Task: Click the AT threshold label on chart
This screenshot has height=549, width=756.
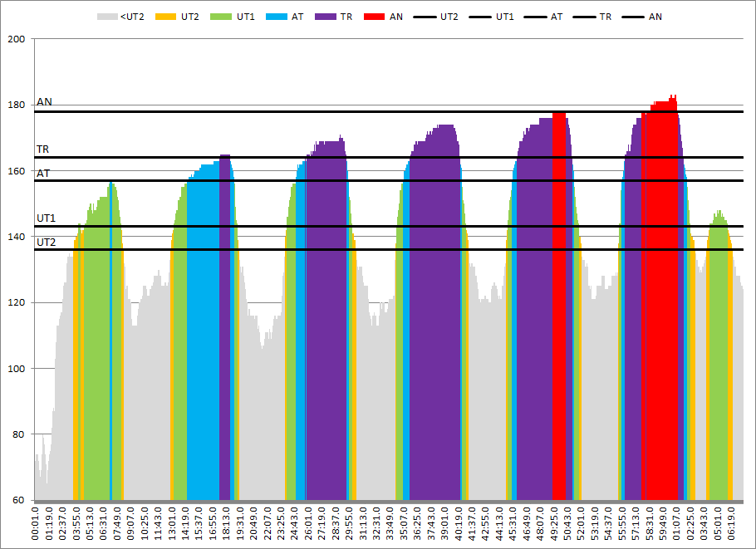Action: (42, 174)
